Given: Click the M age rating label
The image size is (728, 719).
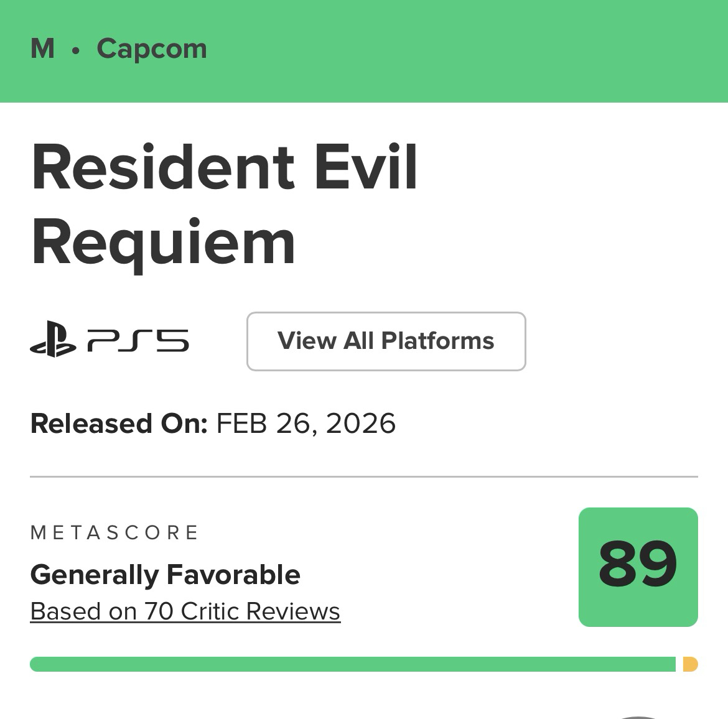Looking at the screenshot, I should pyautogui.click(x=42, y=49).
